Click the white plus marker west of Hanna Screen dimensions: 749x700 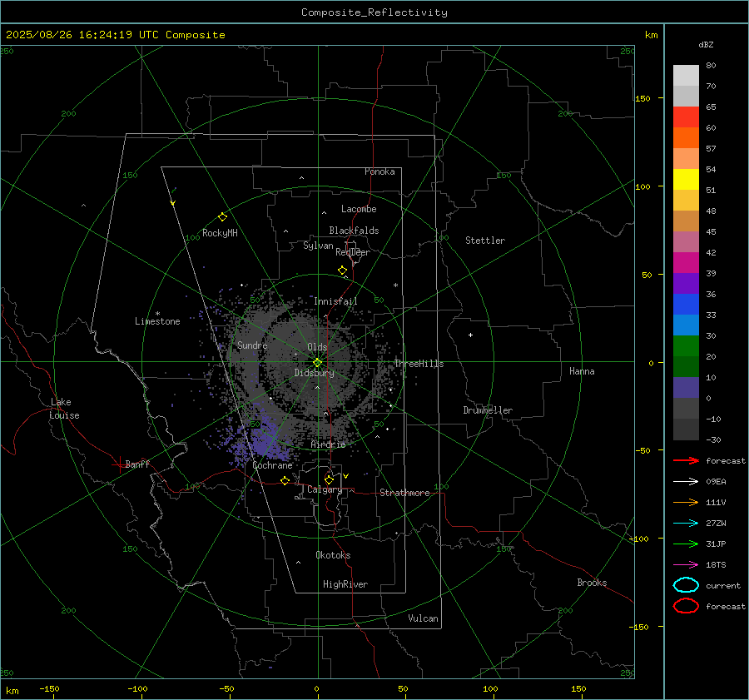tap(470, 335)
